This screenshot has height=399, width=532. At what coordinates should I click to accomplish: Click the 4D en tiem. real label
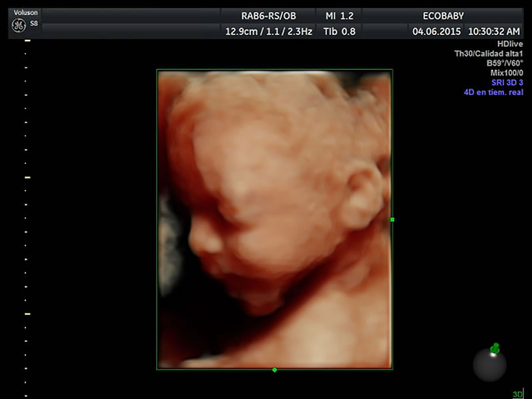(493, 92)
